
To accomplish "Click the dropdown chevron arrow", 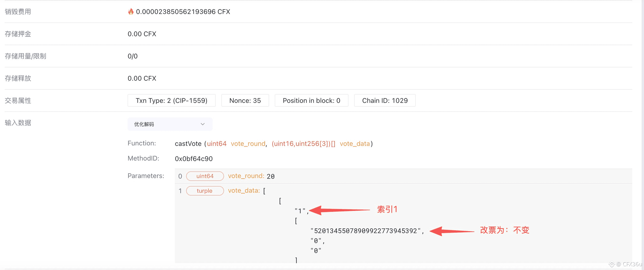I will pos(202,124).
